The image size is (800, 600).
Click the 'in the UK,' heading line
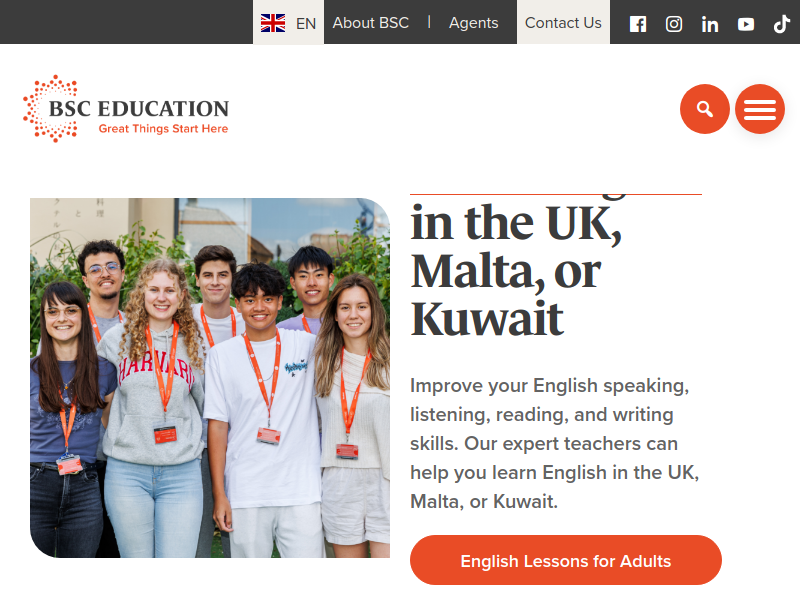[x=516, y=223]
